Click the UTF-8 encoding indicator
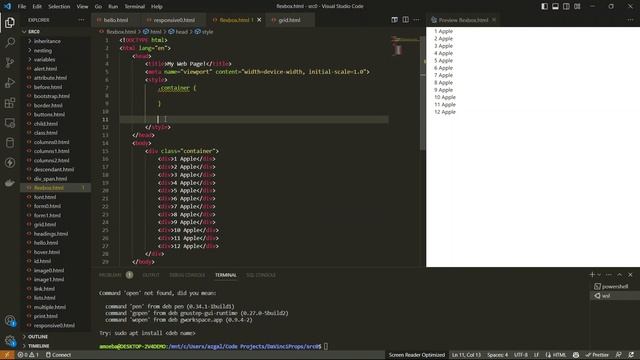This screenshot has width=640, height=360. pyautogui.click(x=521, y=355)
